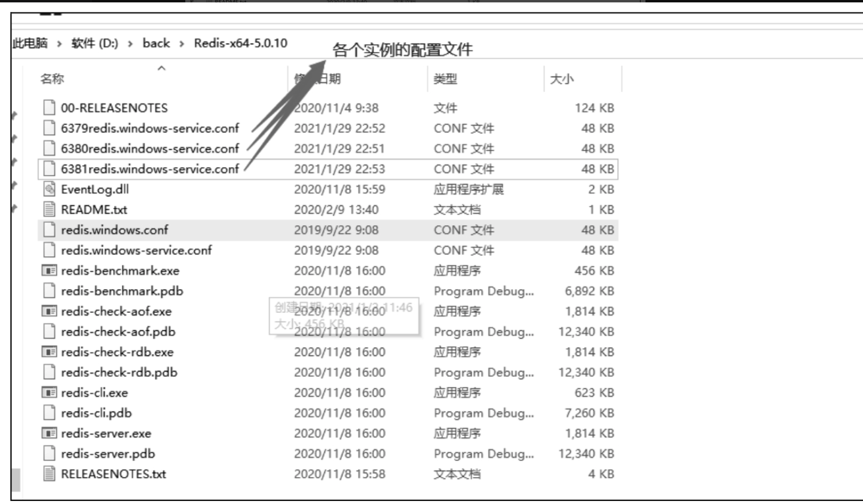Select file name redis-server.exe
This screenshot has width=863, height=504.
(106, 433)
